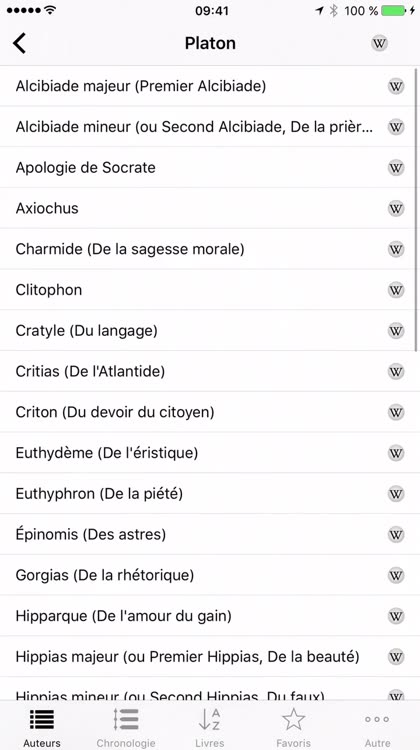The width and height of the screenshot is (420, 750).
Task: Switch to the Chronologie tab
Action: pos(126,727)
